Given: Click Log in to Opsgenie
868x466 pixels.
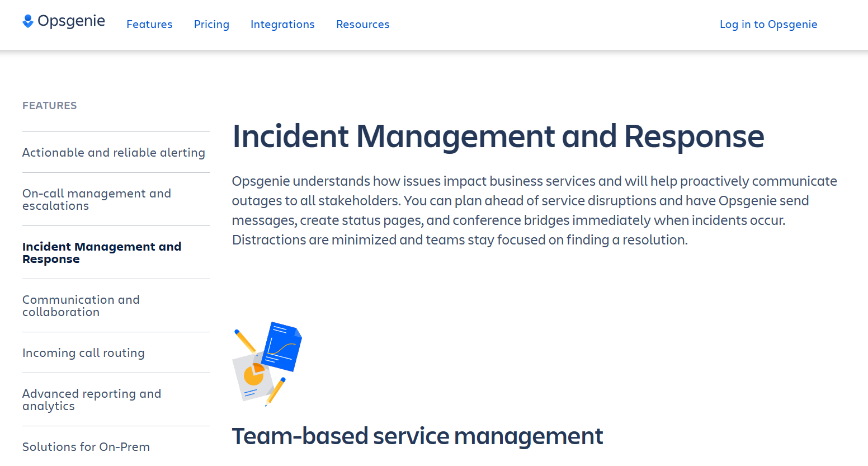Looking at the screenshot, I should point(768,25).
